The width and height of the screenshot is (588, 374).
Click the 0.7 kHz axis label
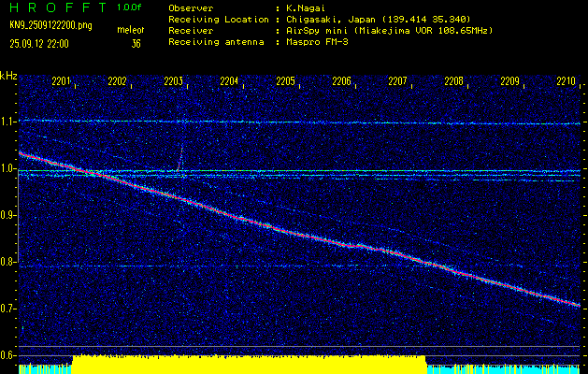(7, 309)
